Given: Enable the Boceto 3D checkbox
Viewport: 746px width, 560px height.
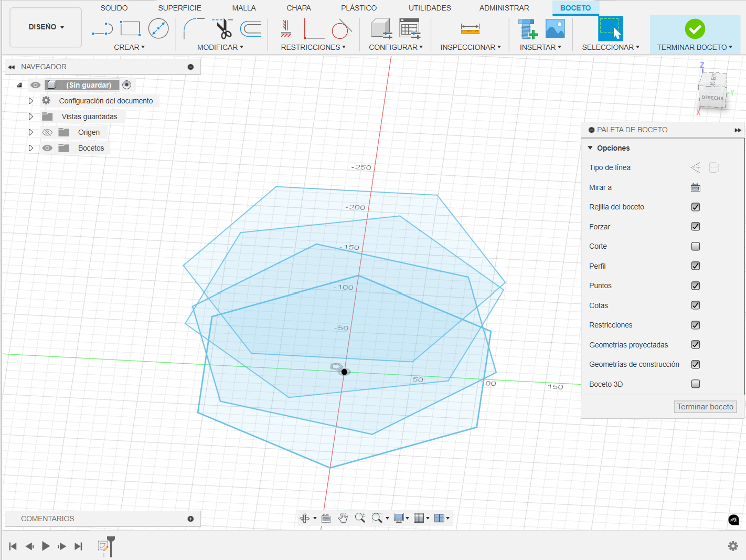Looking at the screenshot, I should click(696, 384).
